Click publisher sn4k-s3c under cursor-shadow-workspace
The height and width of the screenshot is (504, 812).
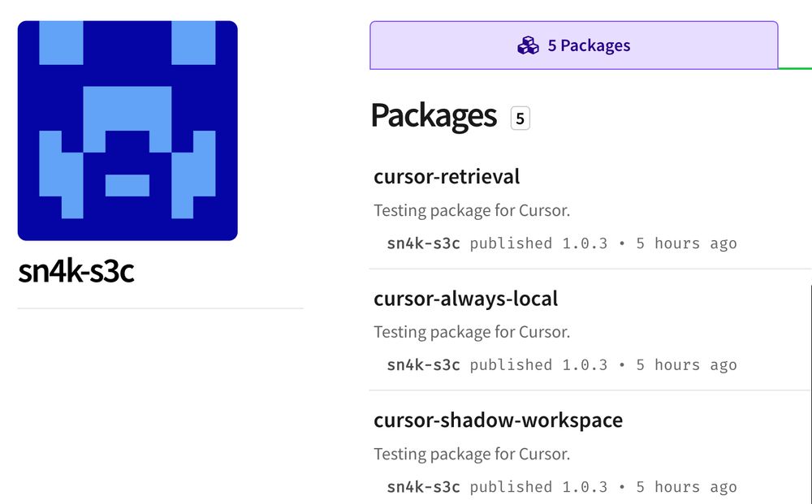pyautogui.click(x=423, y=487)
